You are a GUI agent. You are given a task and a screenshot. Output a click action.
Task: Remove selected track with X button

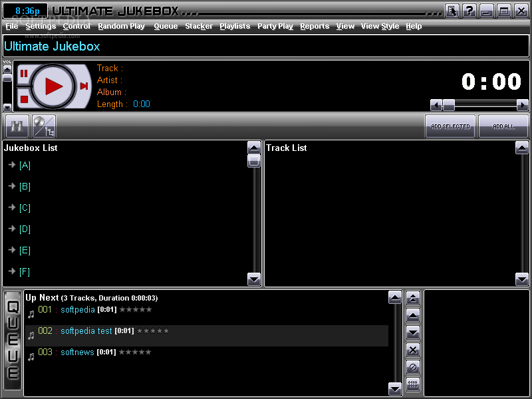point(413,350)
